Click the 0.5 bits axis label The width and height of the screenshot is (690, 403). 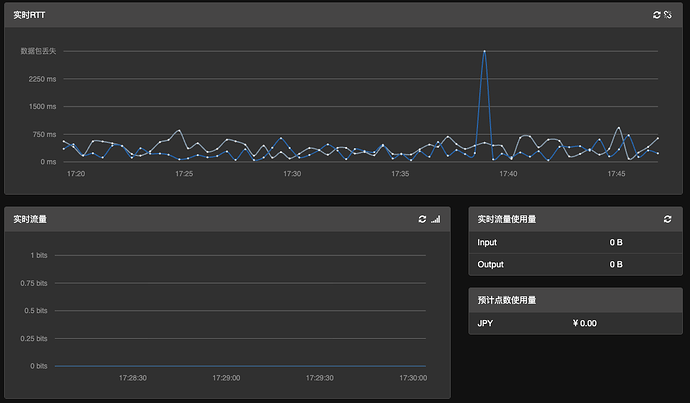[36, 311]
